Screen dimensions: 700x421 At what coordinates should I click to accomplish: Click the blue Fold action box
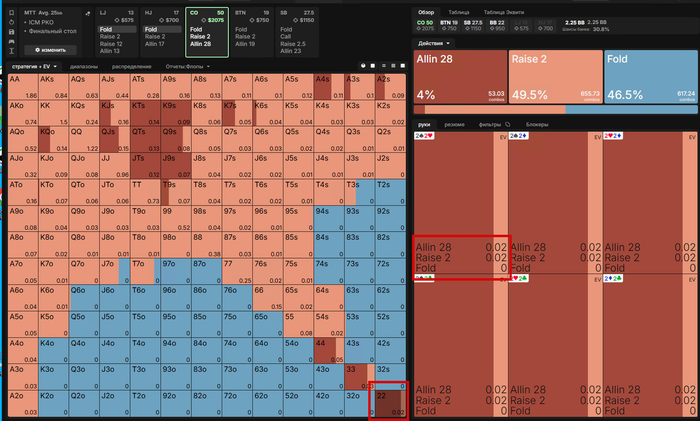coord(650,77)
